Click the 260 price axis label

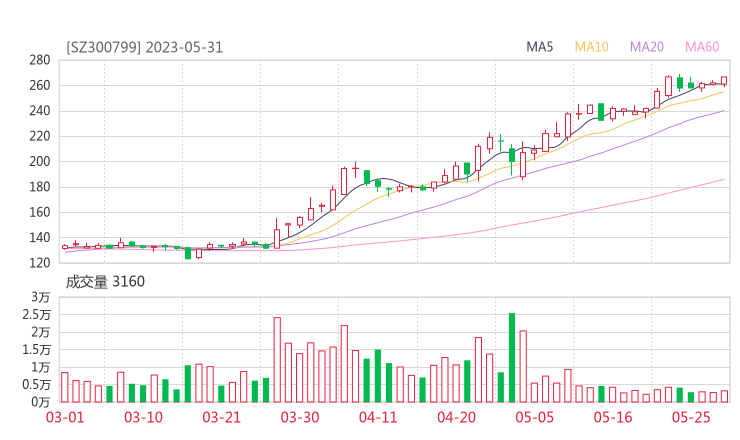click(40, 85)
